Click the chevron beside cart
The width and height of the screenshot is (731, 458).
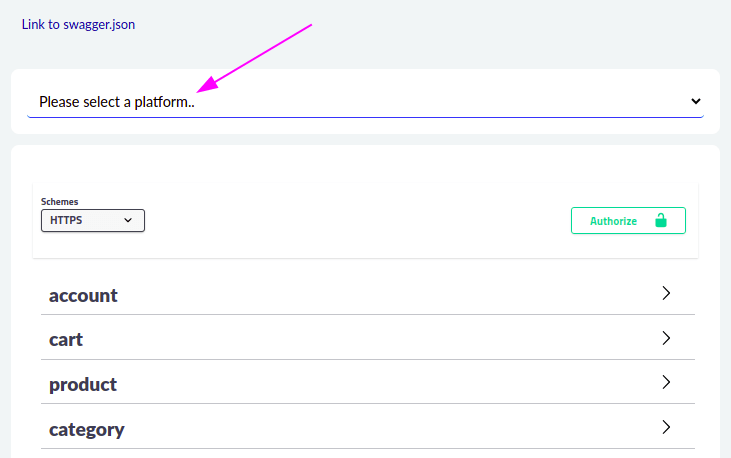tap(666, 338)
